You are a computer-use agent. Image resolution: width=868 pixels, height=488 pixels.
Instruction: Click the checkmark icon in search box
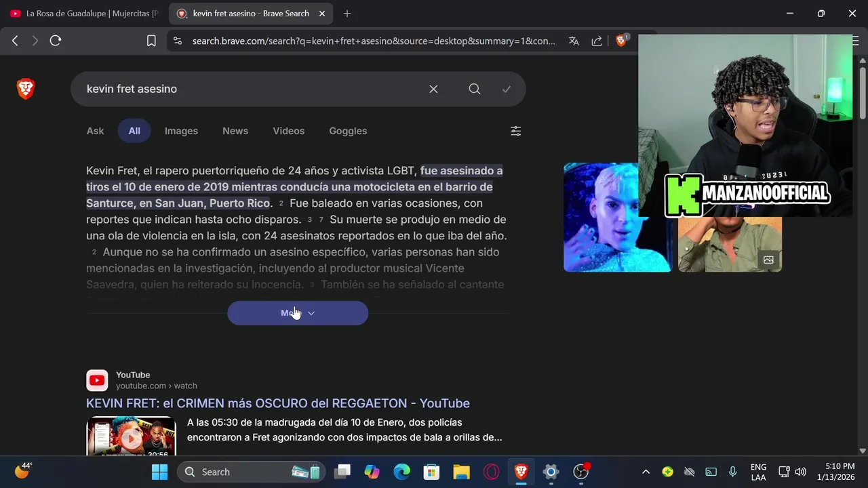click(x=506, y=89)
